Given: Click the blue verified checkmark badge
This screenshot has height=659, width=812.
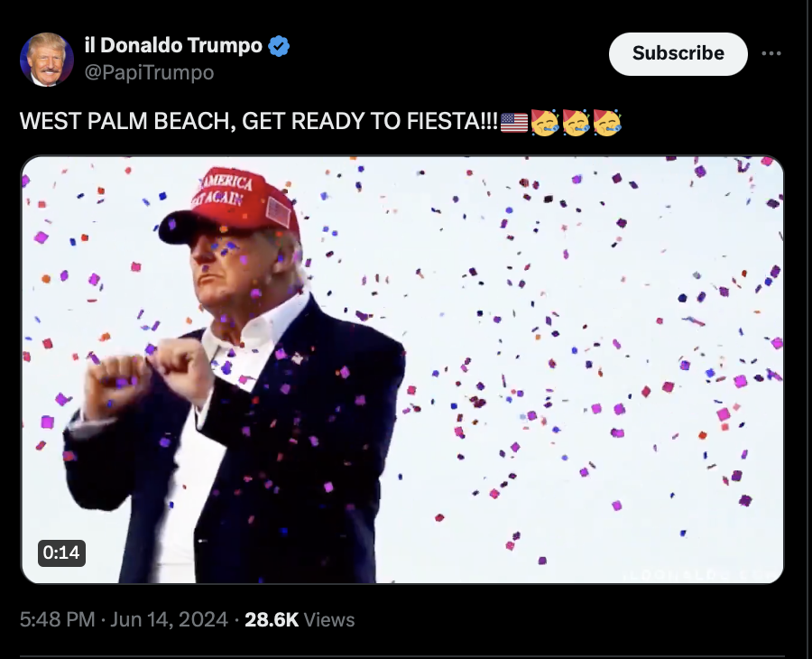Looking at the screenshot, I should click(279, 46).
